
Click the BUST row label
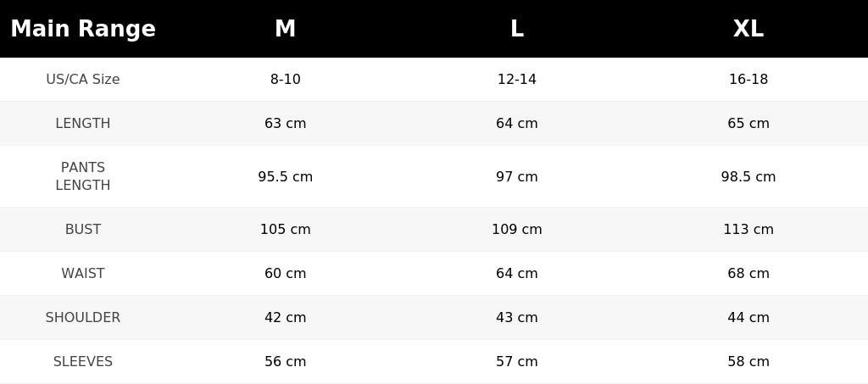(83, 229)
